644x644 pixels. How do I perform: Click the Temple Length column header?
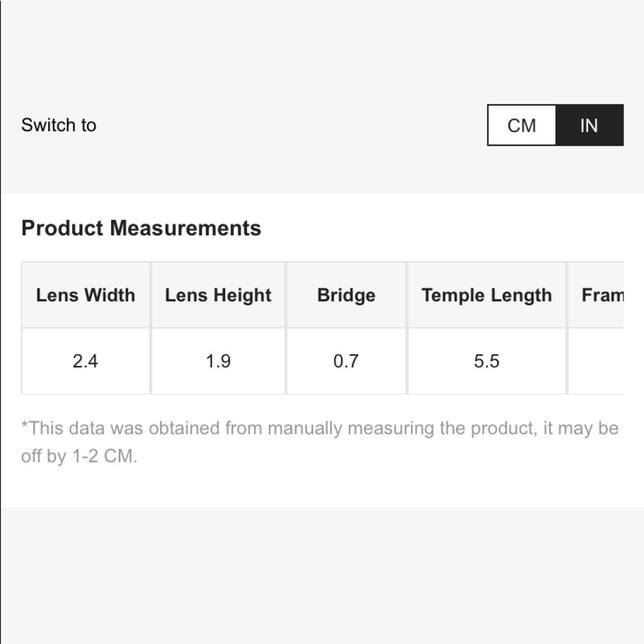pyautogui.click(x=487, y=295)
